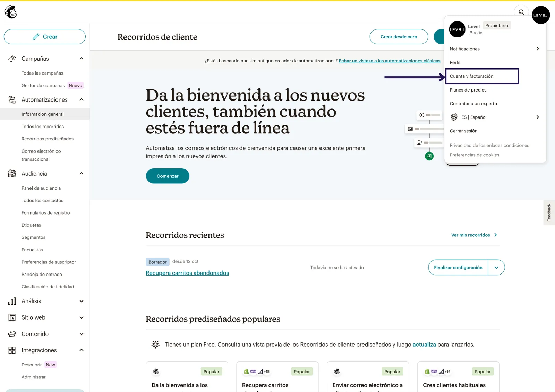This screenshot has height=392, width=555.
Task: Expand the Sitio web section
Action: tap(82, 317)
